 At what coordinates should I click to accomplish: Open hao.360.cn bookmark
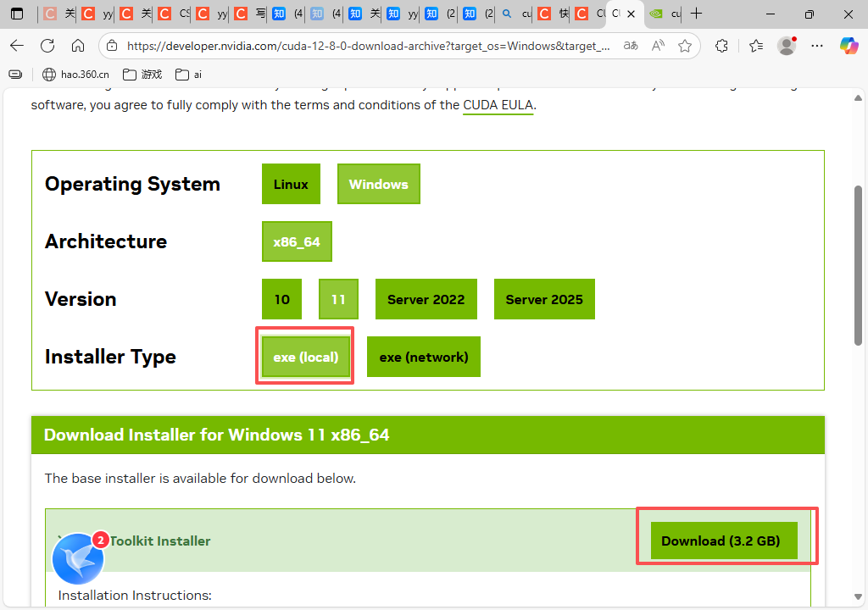(75, 75)
